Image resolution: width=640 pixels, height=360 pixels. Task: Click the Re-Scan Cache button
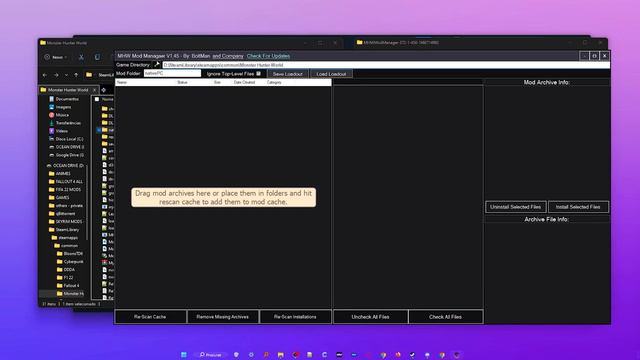[x=150, y=317]
